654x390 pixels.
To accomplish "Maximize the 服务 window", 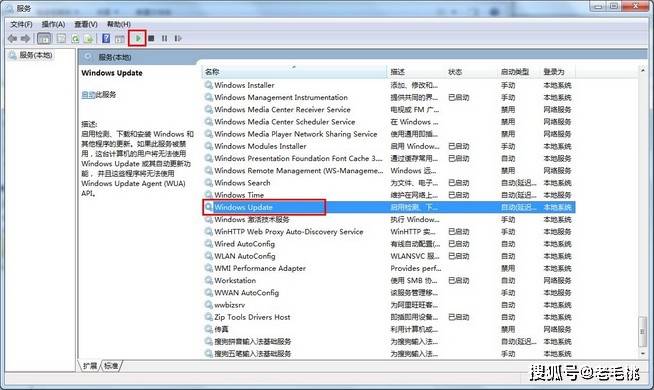I will 614,6.
